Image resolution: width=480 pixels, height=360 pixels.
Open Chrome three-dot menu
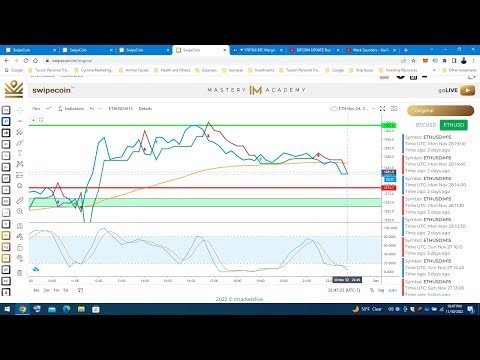(x=473, y=61)
